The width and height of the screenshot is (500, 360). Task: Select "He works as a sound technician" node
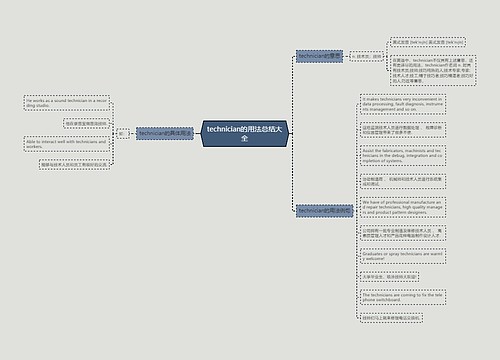coord(67,103)
